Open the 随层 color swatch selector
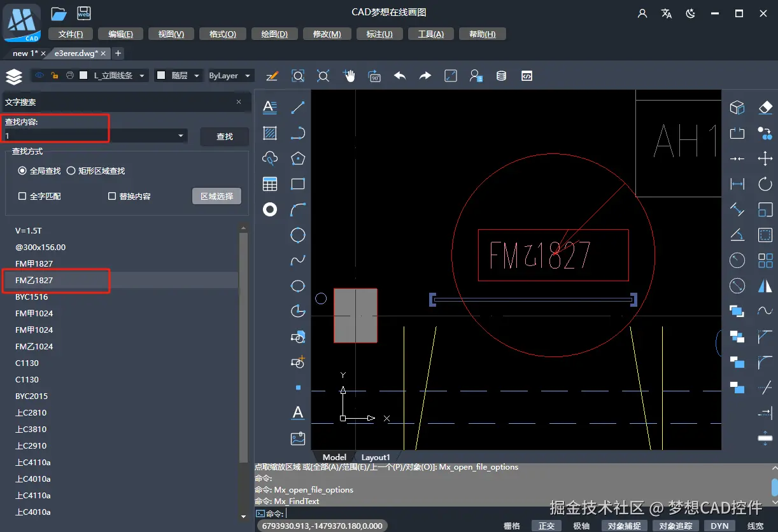This screenshot has width=778, height=532. (178, 76)
